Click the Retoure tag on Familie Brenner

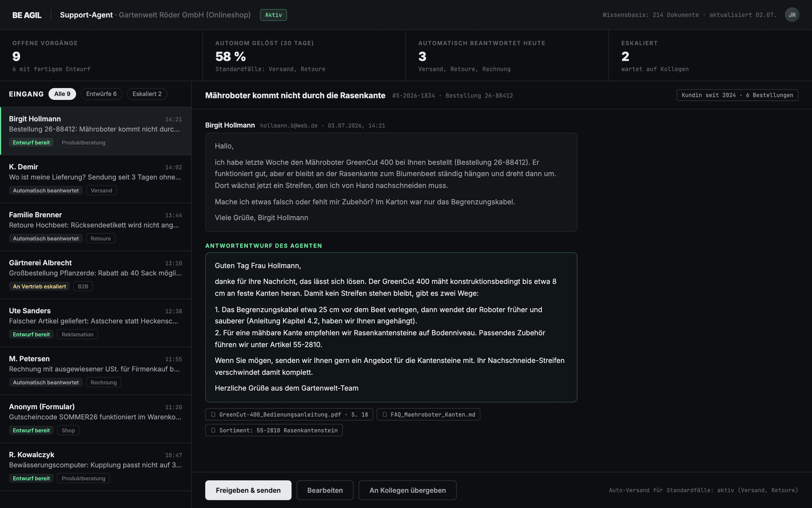[x=101, y=238]
